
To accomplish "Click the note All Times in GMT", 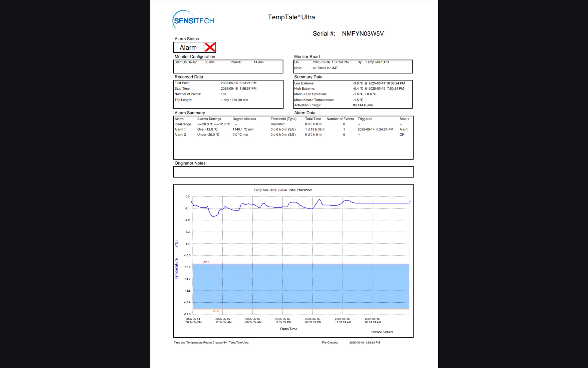I will 325,68.
